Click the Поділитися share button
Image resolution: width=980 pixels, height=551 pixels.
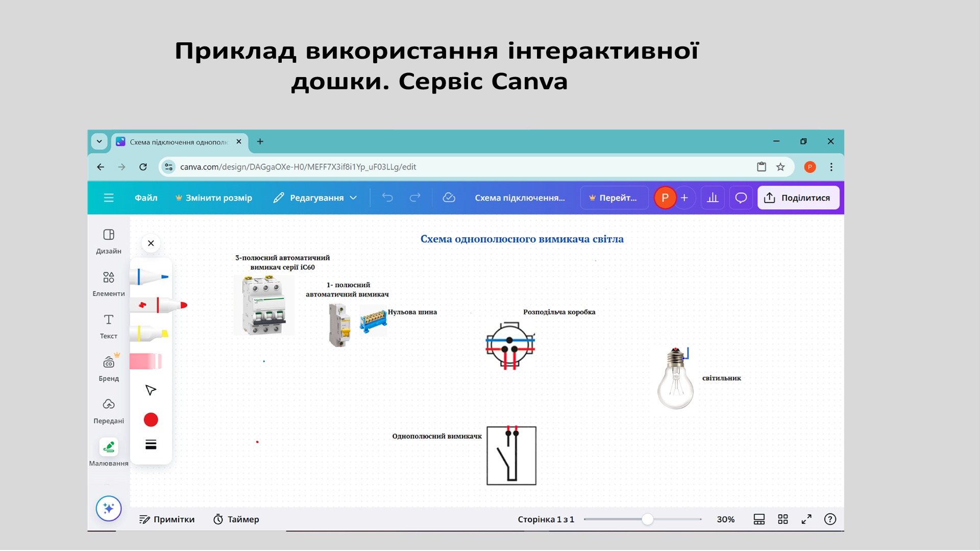click(798, 198)
